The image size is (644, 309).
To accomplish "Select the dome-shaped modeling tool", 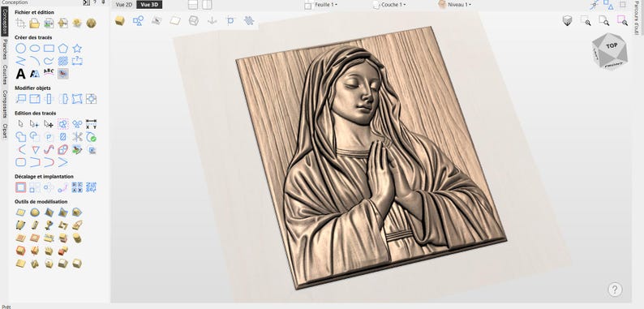I will [35, 212].
